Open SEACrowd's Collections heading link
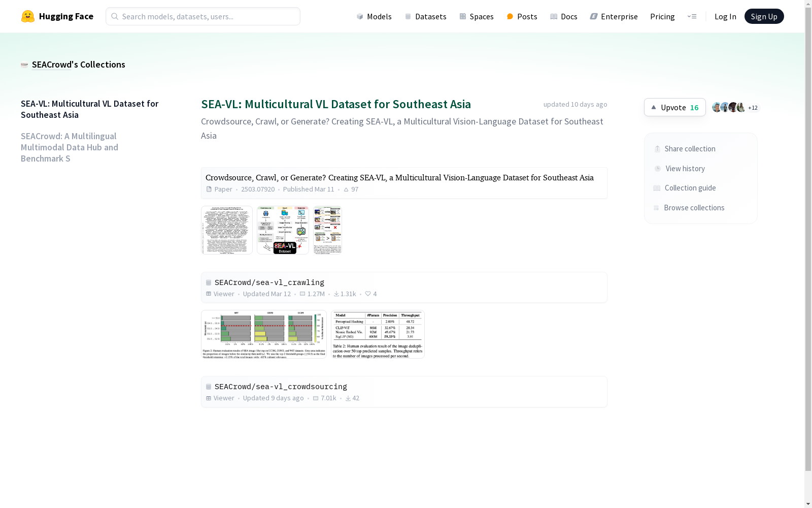The width and height of the screenshot is (812, 508). click(x=79, y=65)
